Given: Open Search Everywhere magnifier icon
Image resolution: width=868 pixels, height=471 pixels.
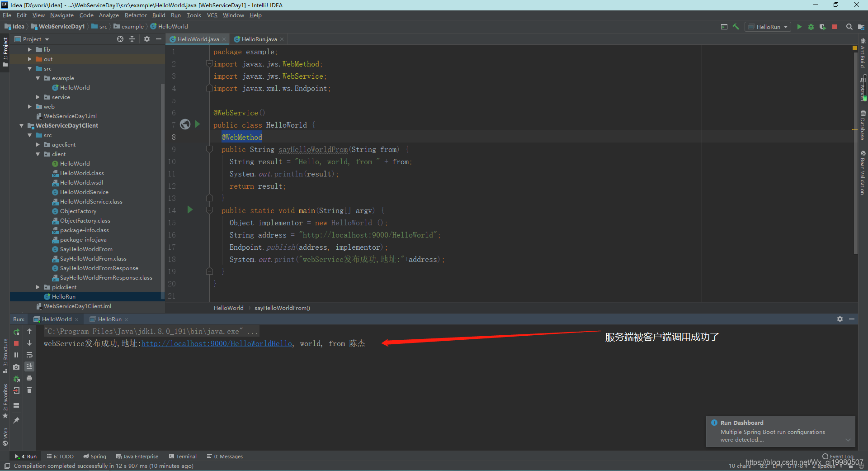Looking at the screenshot, I should [x=849, y=27].
